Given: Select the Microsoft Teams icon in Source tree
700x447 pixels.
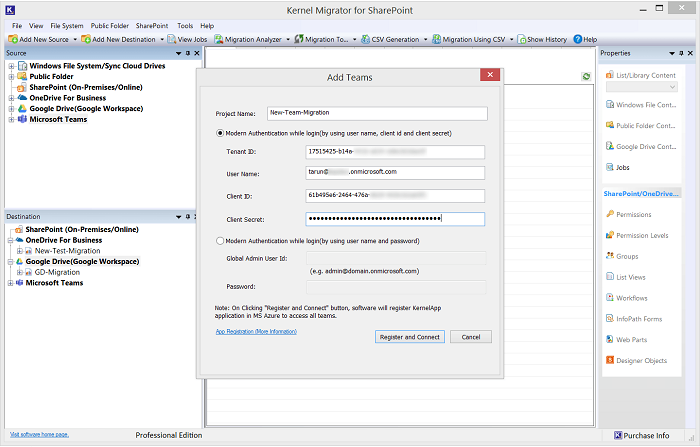Looking at the screenshot, I should [22, 119].
